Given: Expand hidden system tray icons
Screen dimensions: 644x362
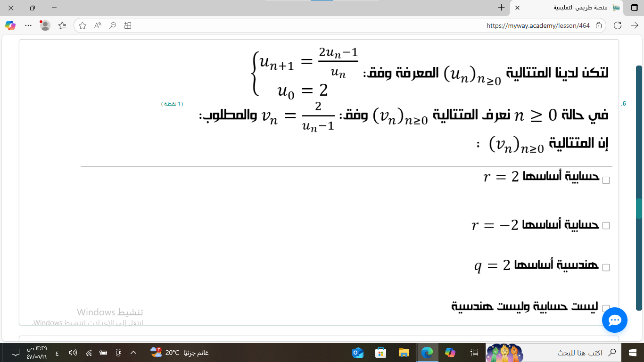Looking at the screenshot, I should tap(133, 353).
